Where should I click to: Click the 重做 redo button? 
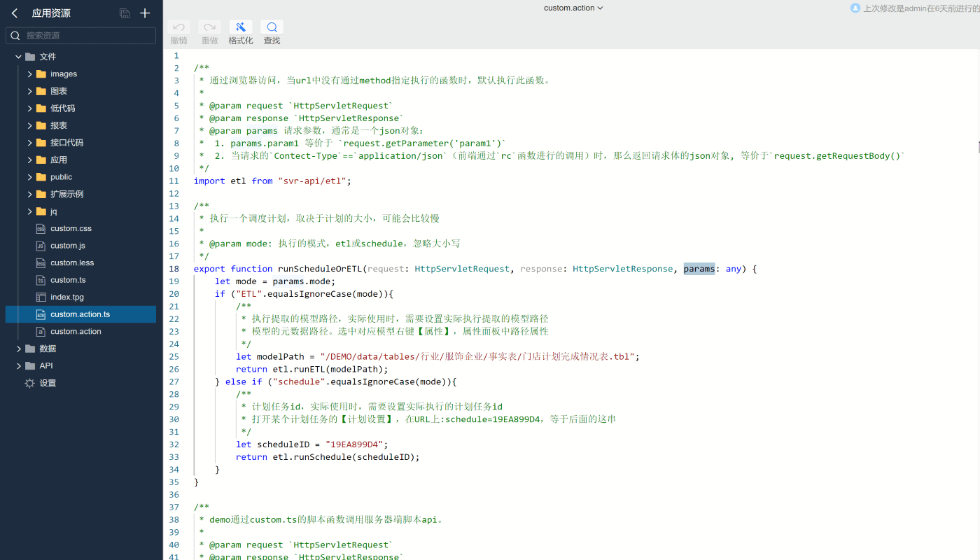[209, 27]
